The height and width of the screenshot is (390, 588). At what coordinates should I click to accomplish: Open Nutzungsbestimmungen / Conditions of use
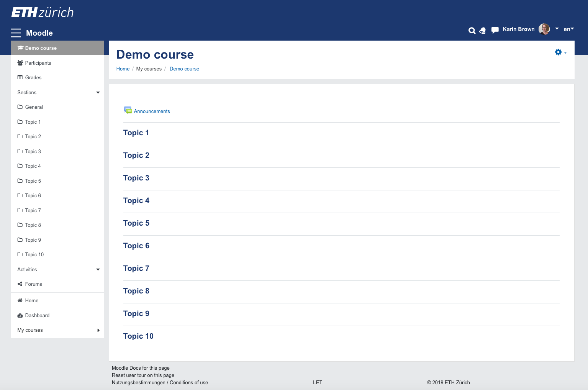click(x=160, y=383)
